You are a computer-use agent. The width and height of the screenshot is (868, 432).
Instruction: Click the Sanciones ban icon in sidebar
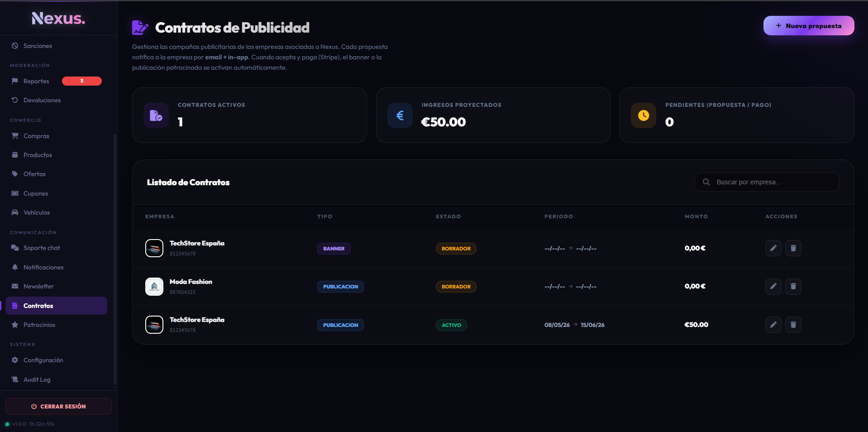click(x=15, y=46)
